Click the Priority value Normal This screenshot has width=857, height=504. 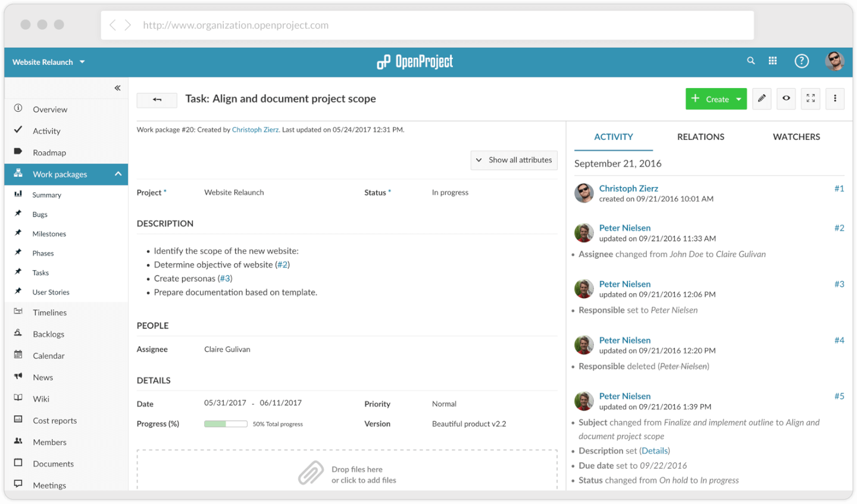(444, 404)
